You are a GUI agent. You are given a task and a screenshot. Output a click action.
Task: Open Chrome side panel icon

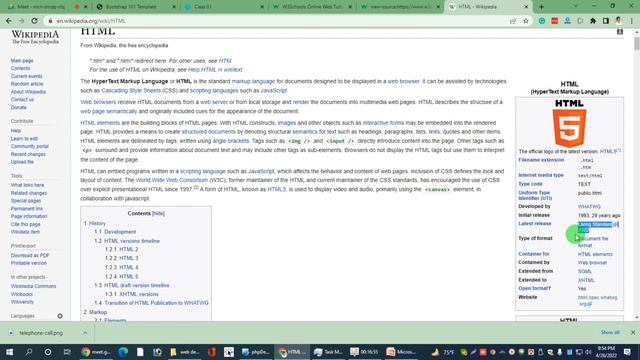[x=606, y=21]
